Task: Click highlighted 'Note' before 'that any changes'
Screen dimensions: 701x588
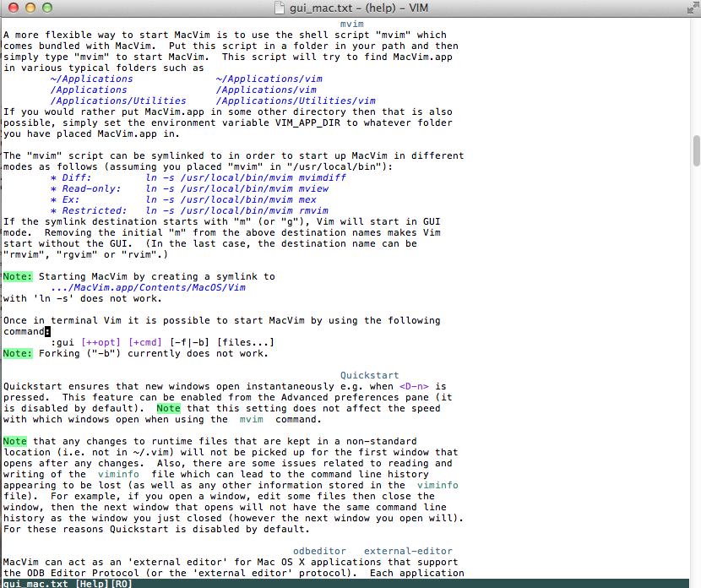Action: click(x=14, y=441)
